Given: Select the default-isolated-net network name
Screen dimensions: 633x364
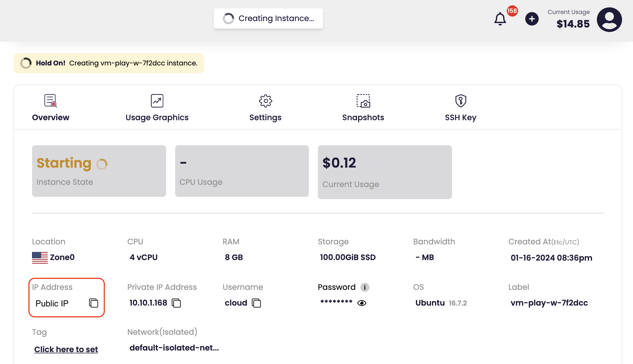Looking at the screenshot, I should click(174, 348).
